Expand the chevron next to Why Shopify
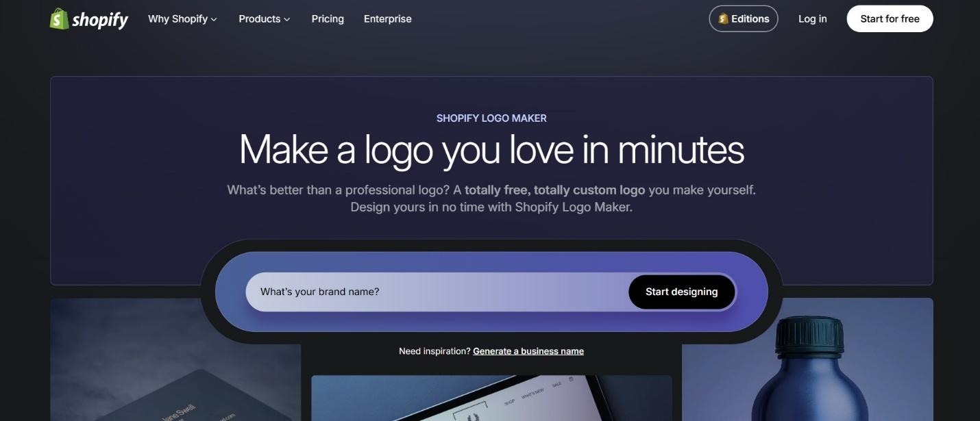980x421 pixels. point(214,20)
